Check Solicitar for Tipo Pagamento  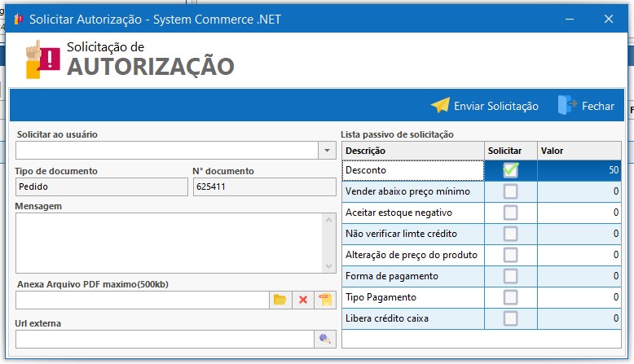tap(510, 297)
